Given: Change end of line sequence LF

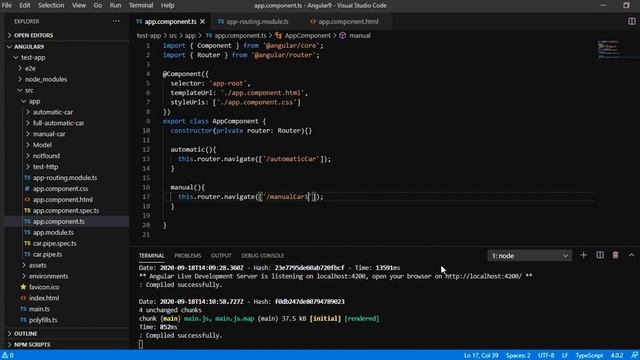Looking at the screenshot, I should (x=565, y=355).
